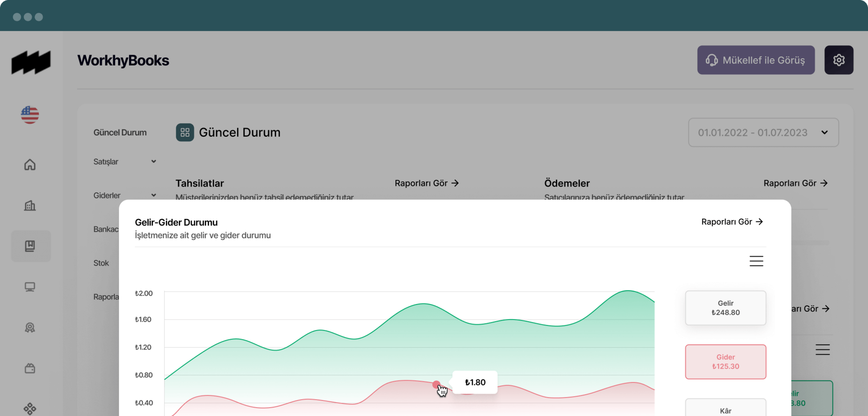
Task: Click the WorkhyBooks logo icon
Action: pyautogui.click(x=31, y=63)
